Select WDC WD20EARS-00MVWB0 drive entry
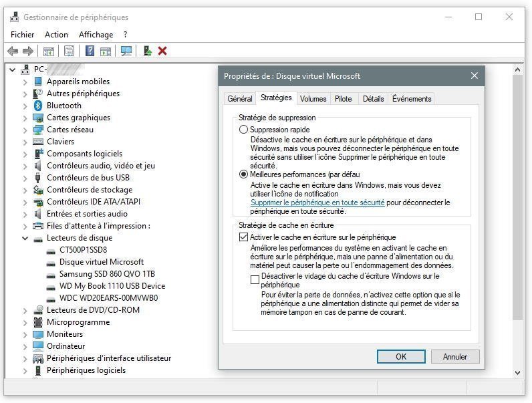This screenshot has height=403, width=532. click(108, 298)
